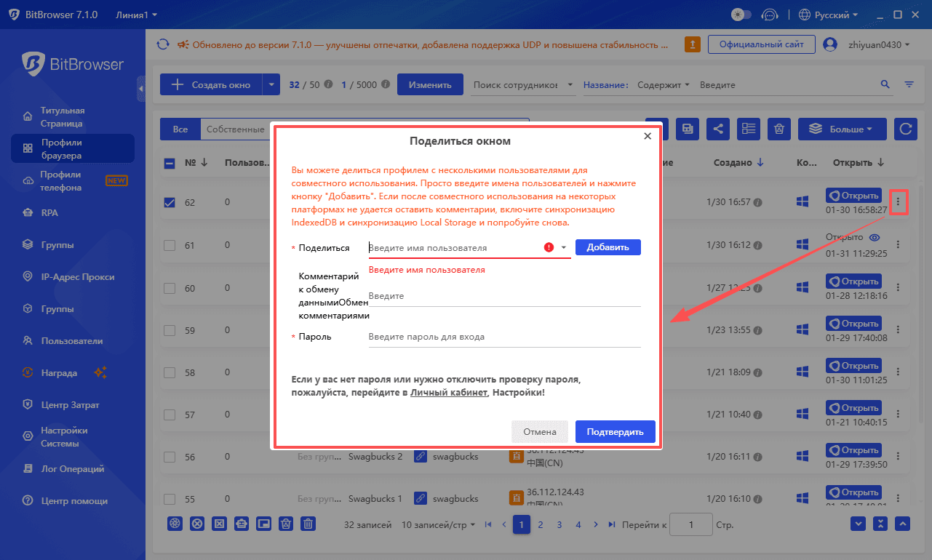Click Открыть button in row 60
Viewport: 932px width, 560px height.
click(x=853, y=281)
